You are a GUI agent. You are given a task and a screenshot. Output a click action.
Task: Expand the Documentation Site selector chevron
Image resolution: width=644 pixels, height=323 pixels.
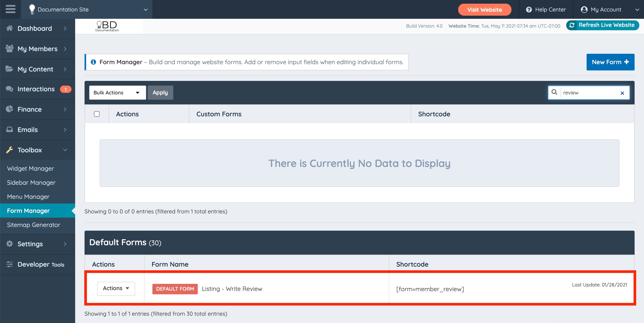point(145,9)
